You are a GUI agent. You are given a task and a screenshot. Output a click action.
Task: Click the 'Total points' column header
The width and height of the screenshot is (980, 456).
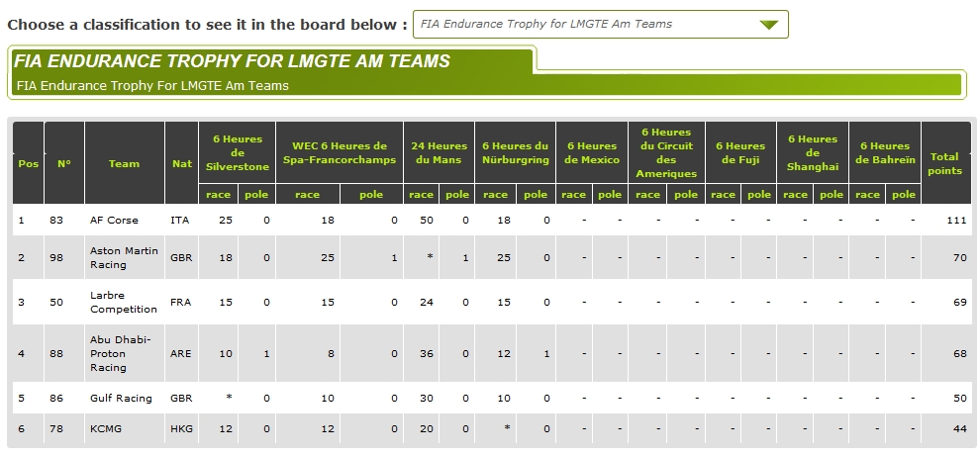pos(944,163)
